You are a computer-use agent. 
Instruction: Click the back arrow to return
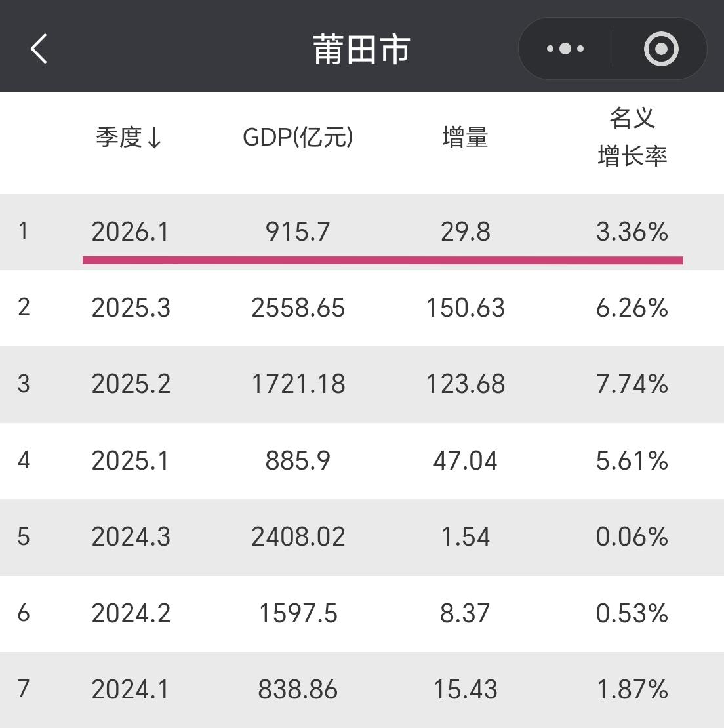click(x=37, y=48)
